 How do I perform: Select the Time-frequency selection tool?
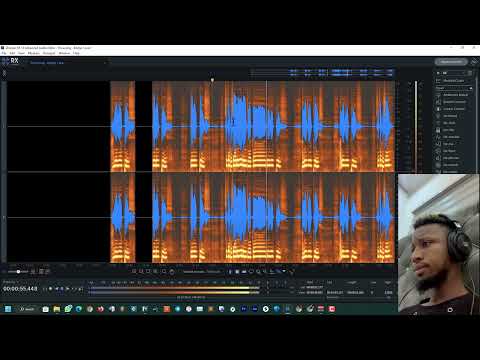(x=237, y=272)
